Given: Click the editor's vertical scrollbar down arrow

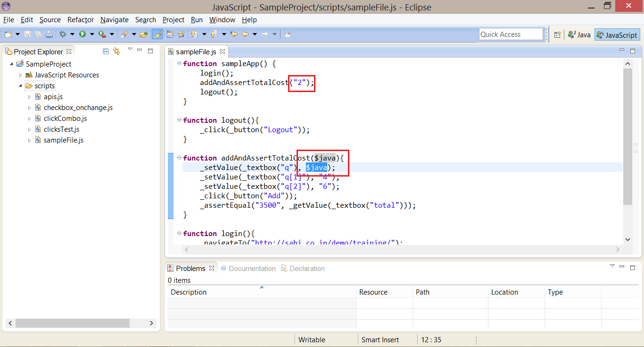Looking at the screenshot, I should click(x=627, y=239).
